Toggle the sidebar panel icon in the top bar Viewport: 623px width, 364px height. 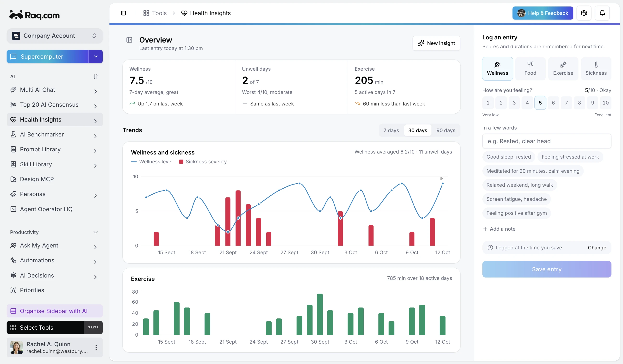[123, 13]
